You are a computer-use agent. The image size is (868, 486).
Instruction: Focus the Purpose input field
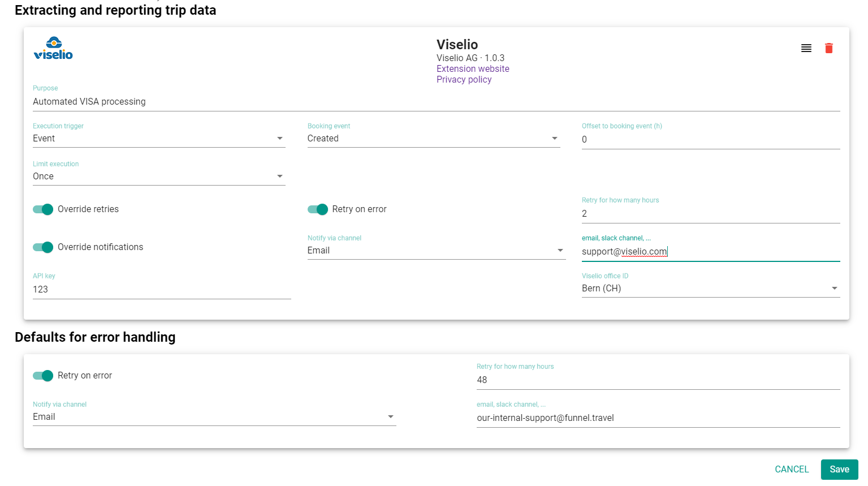tap(437, 102)
